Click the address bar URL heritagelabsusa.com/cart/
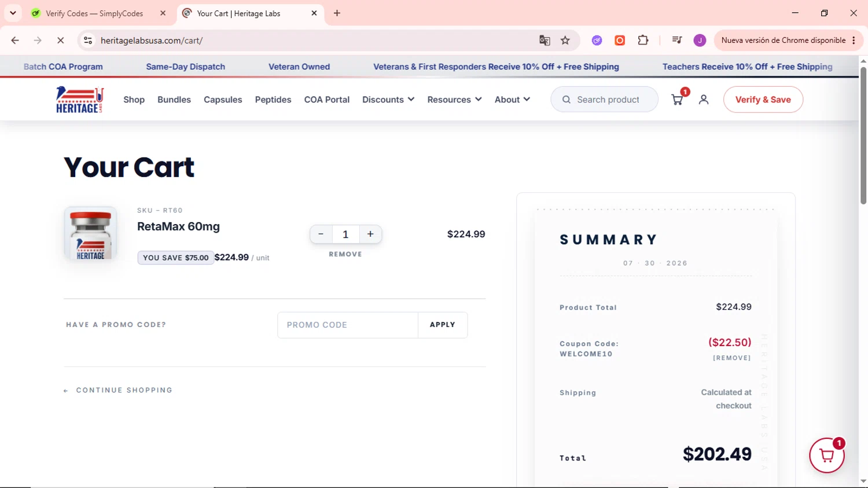 pyautogui.click(x=152, y=41)
